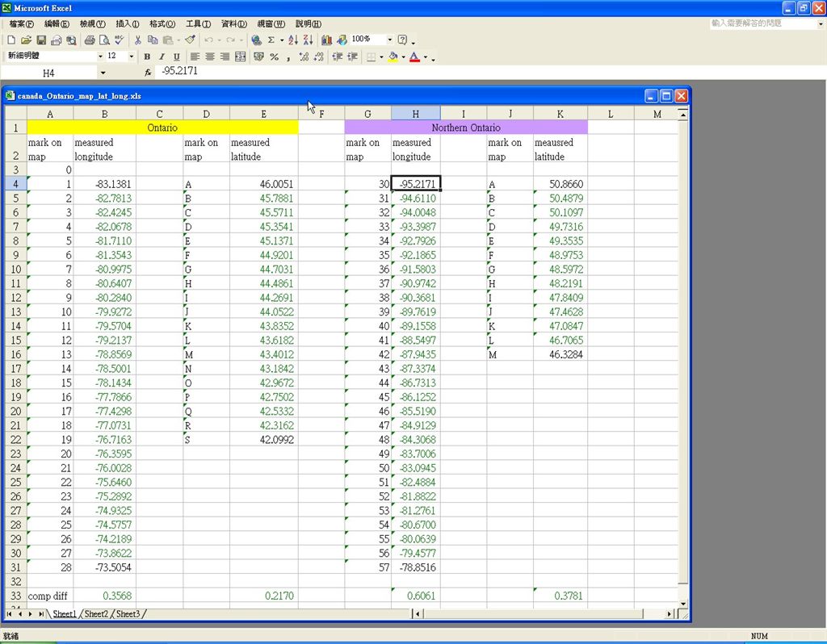
Task: Click the Format Painter brush icon
Action: (191, 40)
